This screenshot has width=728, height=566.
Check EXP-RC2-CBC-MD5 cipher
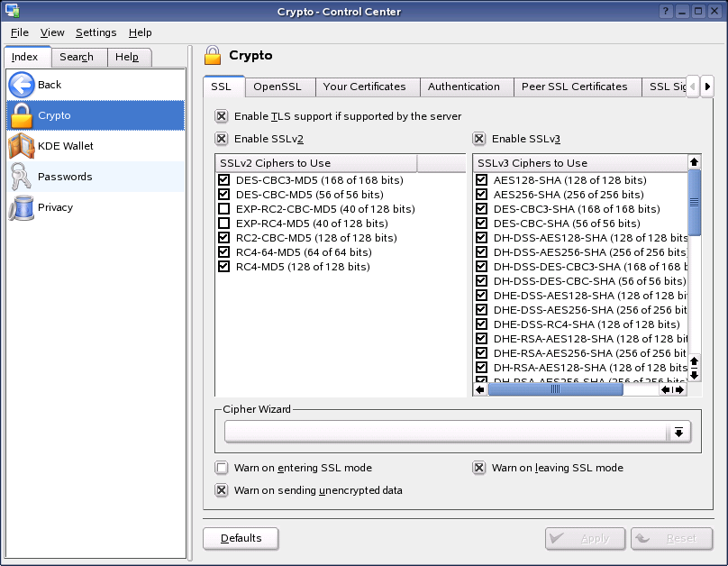223,208
